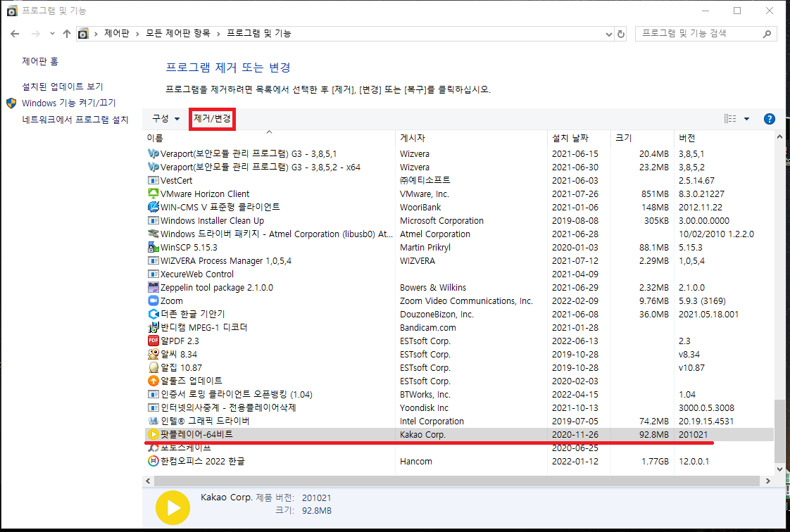Click the vertical scrollbar up arrow
This screenshot has width=790, height=532.
point(779,137)
